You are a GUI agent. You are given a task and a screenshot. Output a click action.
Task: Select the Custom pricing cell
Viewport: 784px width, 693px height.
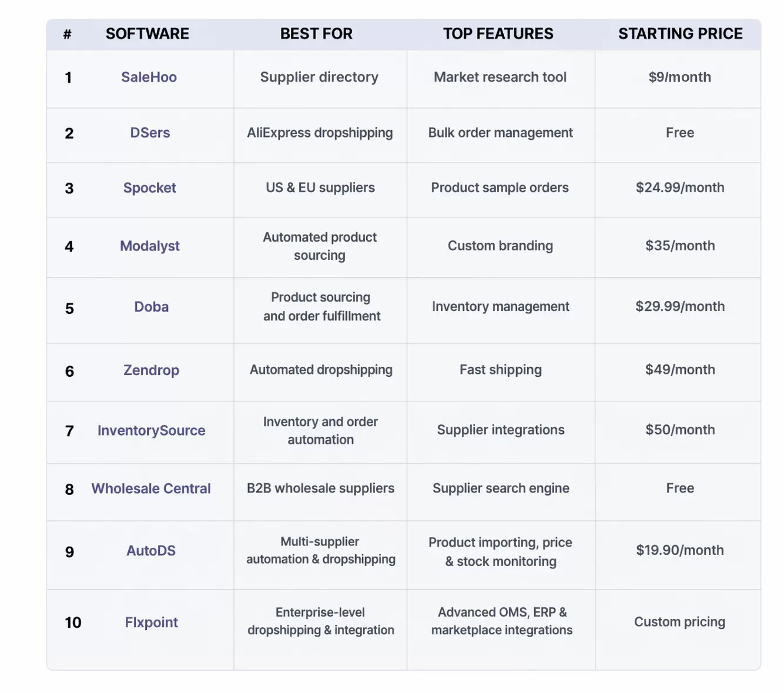(679, 622)
